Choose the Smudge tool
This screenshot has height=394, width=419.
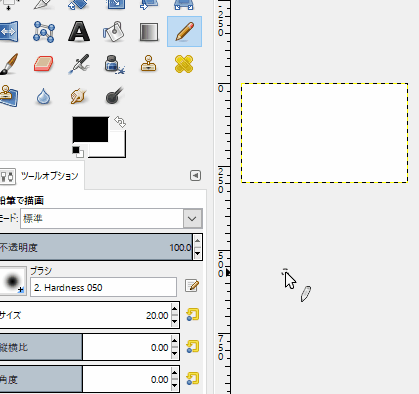point(79,96)
